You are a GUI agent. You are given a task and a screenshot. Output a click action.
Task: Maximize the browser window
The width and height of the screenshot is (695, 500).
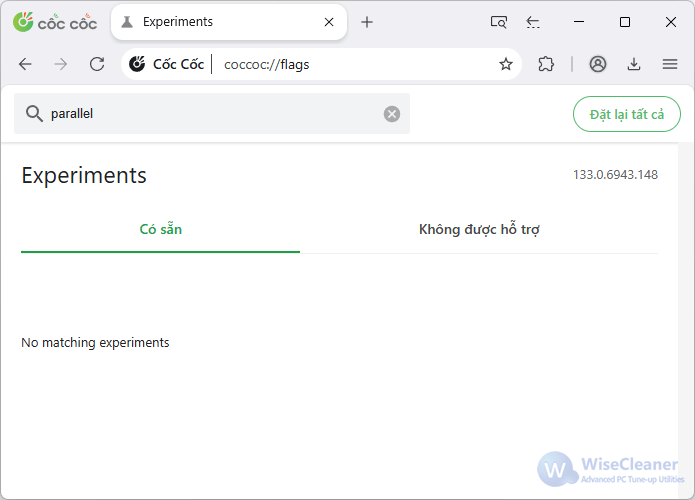[625, 22]
